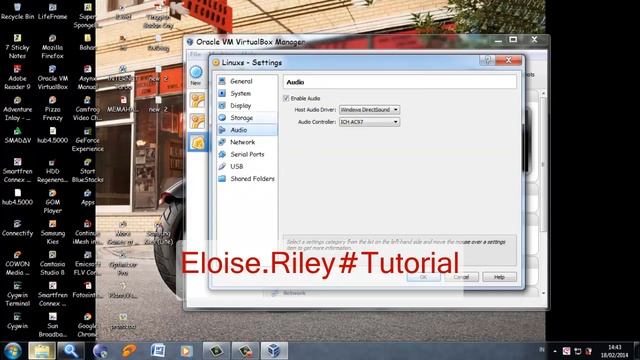The image size is (640, 360).
Task: Click the Windows Start button
Action: pos(13,351)
